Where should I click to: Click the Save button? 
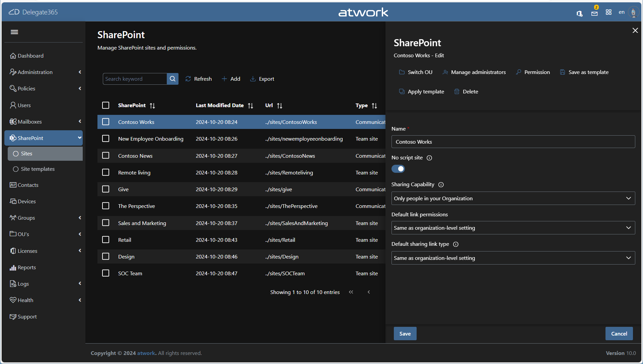pyautogui.click(x=405, y=334)
